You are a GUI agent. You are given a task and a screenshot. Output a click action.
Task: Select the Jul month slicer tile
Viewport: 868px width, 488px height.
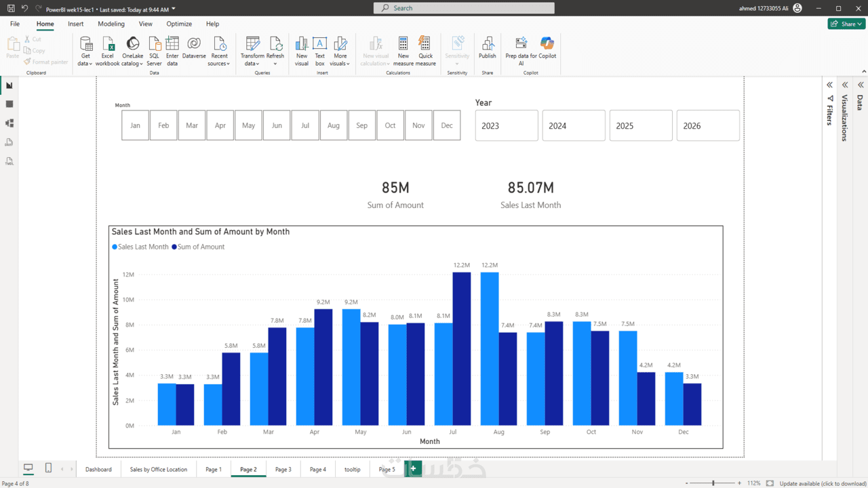coord(305,125)
